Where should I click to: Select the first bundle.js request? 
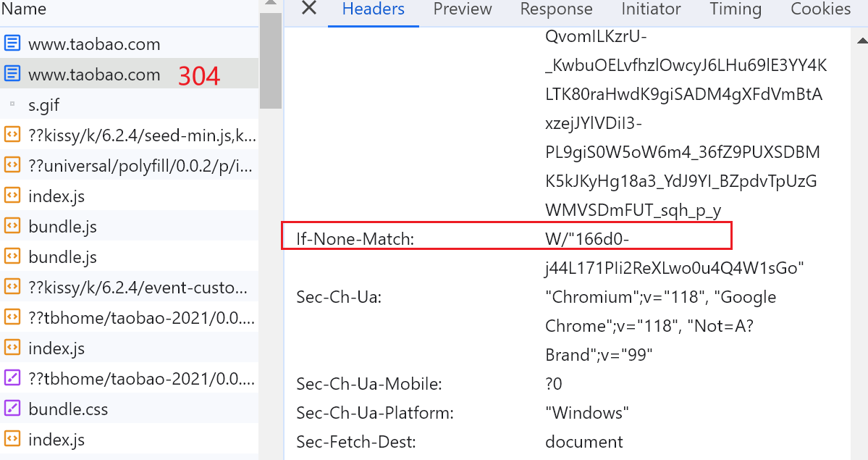tap(62, 227)
